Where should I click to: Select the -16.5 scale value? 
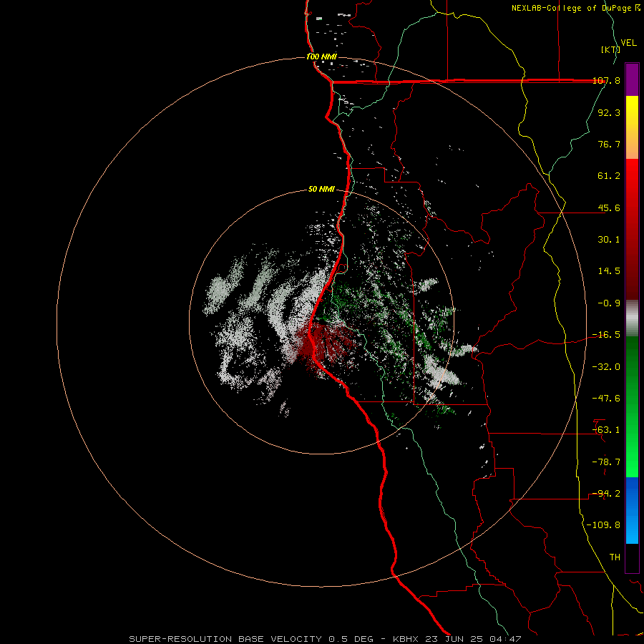pyautogui.click(x=606, y=335)
